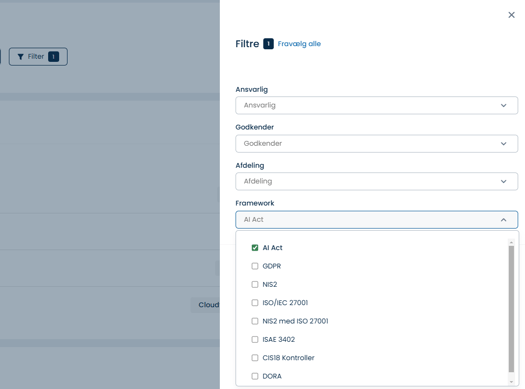Open the Ansvarlig dropdown
The image size is (525, 389).
[x=376, y=105]
